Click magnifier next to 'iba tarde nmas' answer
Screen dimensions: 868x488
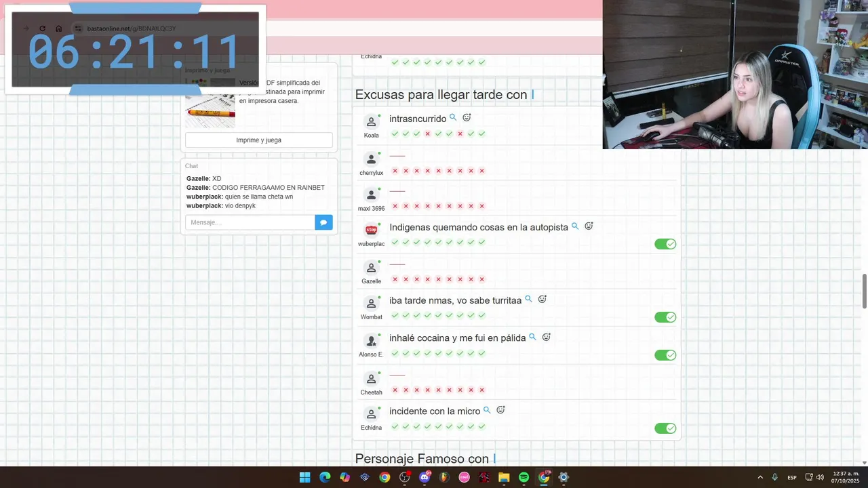pos(528,299)
